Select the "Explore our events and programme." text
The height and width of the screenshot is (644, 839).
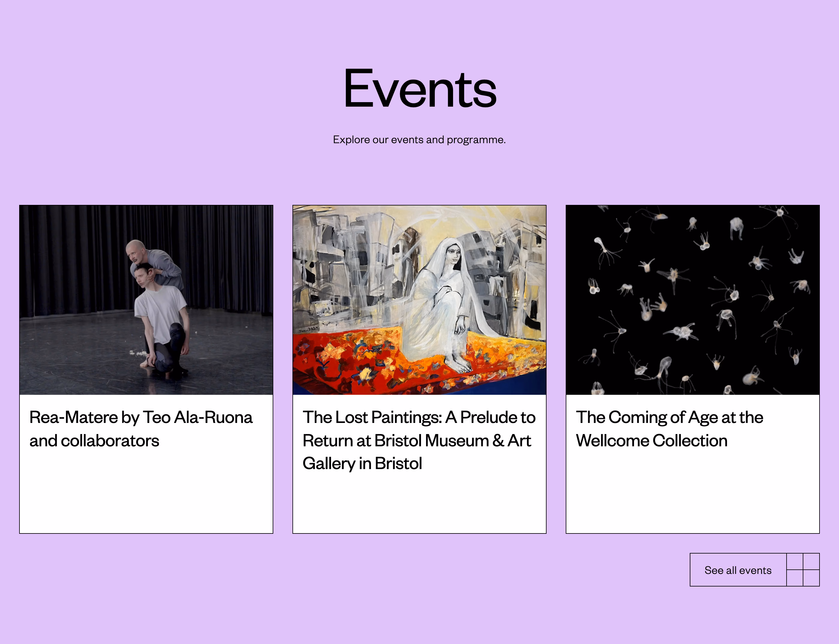click(419, 140)
